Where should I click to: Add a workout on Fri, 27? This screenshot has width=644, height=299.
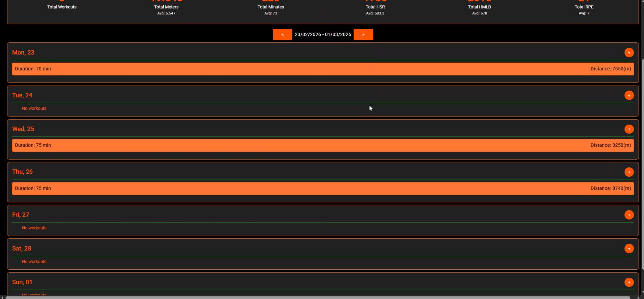coord(629,215)
